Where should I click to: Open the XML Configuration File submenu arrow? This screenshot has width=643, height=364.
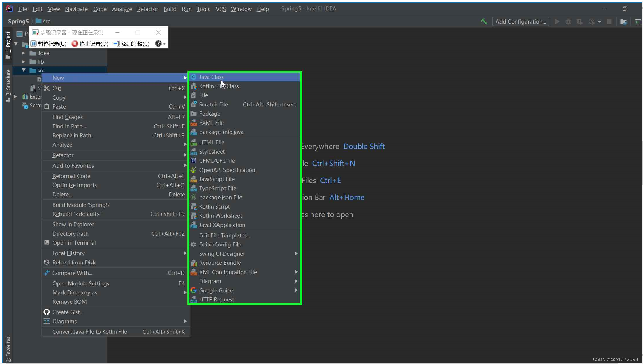point(296,272)
